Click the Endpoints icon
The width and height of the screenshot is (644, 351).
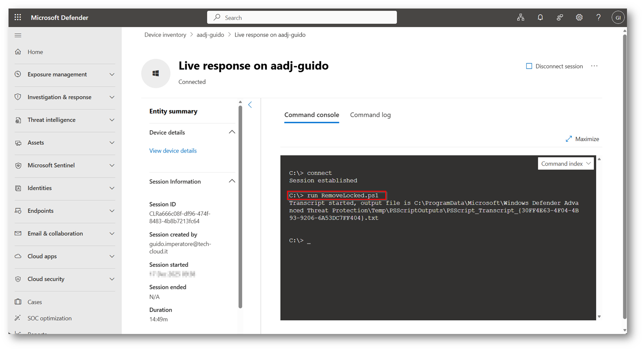point(18,211)
